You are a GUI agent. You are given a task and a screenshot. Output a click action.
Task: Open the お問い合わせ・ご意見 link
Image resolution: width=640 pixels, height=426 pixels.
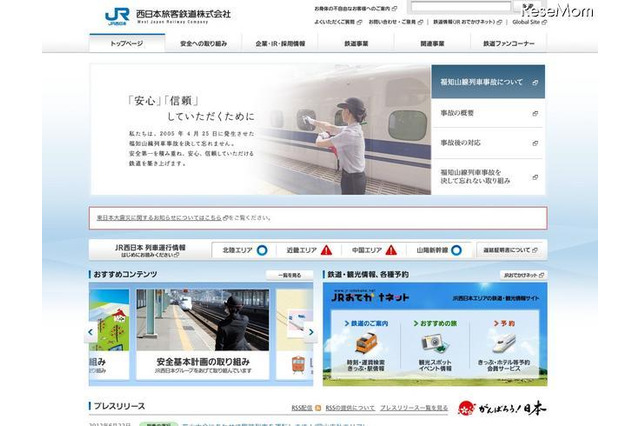396,22
